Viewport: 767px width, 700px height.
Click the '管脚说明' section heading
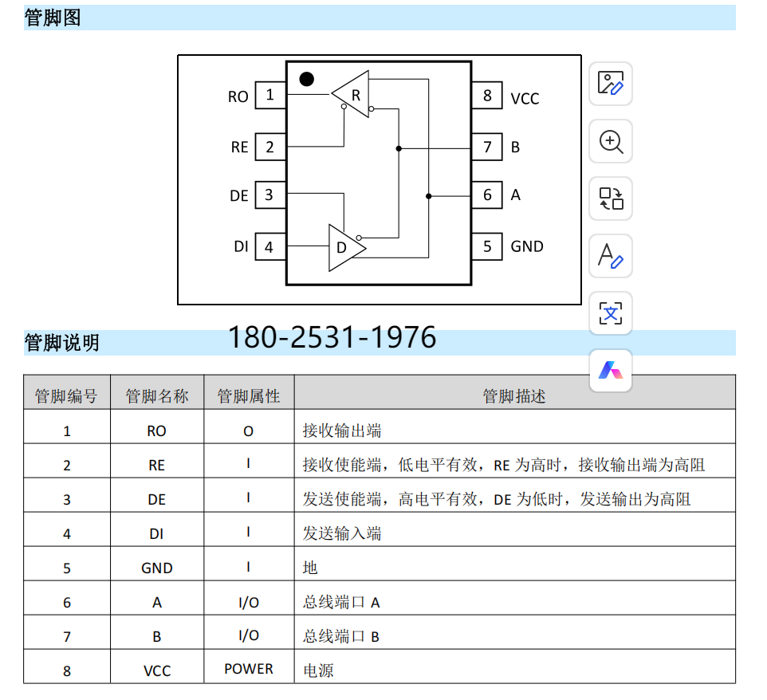[61, 342]
